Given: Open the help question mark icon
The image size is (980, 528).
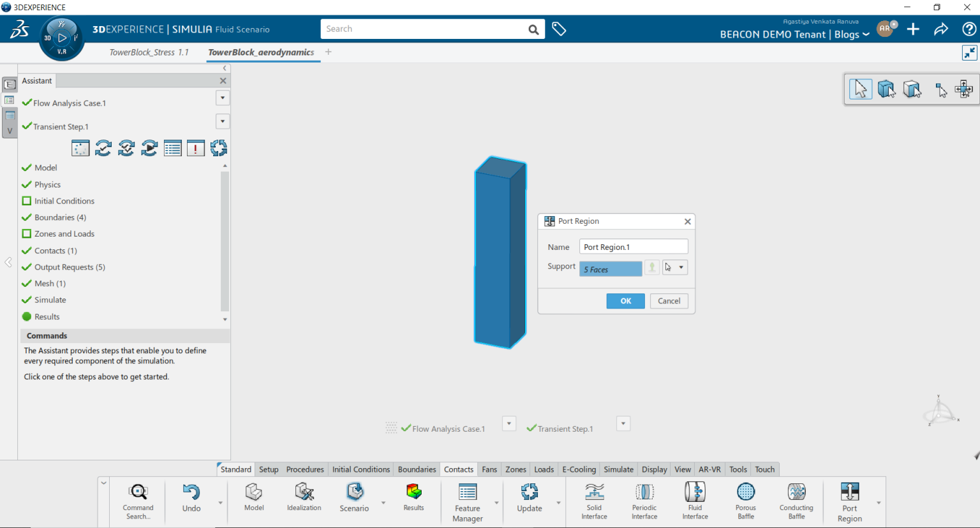Looking at the screenshot, I should click(969, 29).
